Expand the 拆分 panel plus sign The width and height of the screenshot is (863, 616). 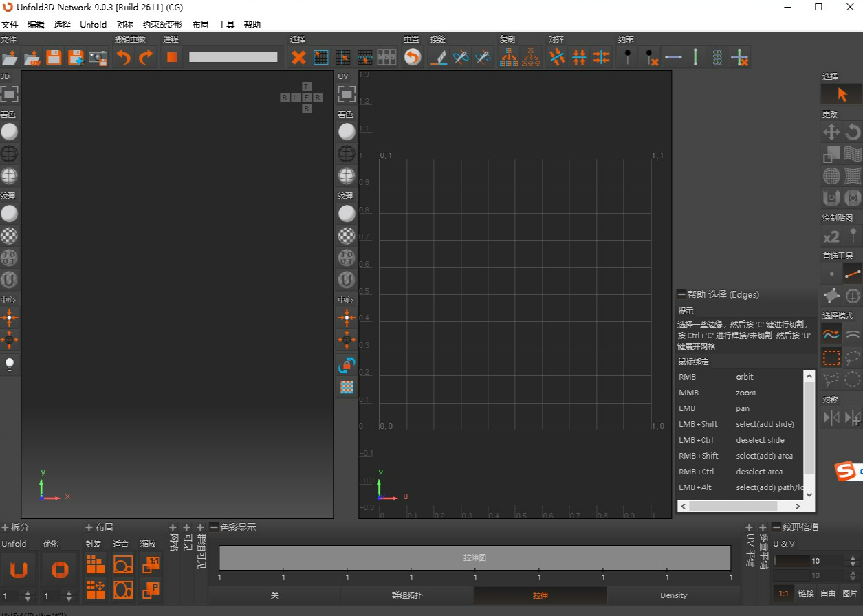click(x=6, y=527)
